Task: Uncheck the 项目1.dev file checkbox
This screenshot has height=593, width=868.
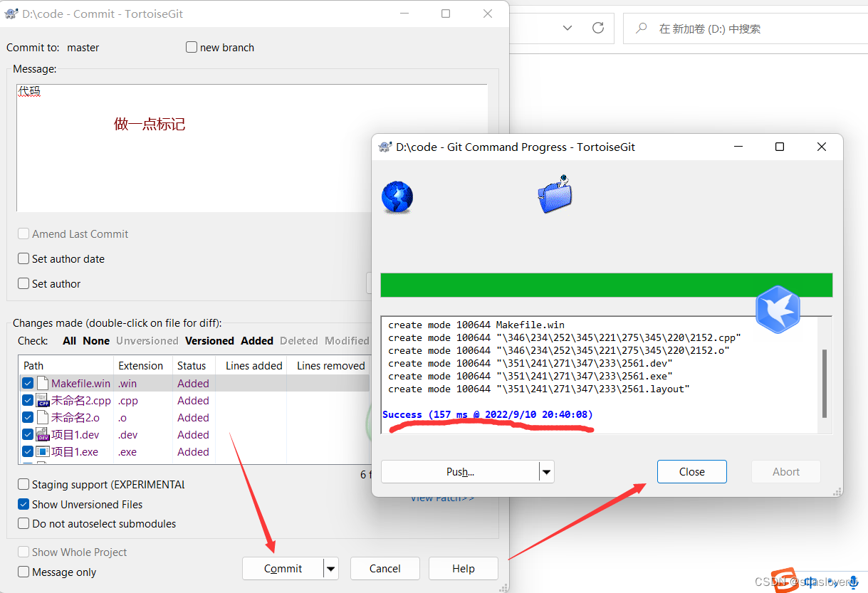Action: point(28,434)
